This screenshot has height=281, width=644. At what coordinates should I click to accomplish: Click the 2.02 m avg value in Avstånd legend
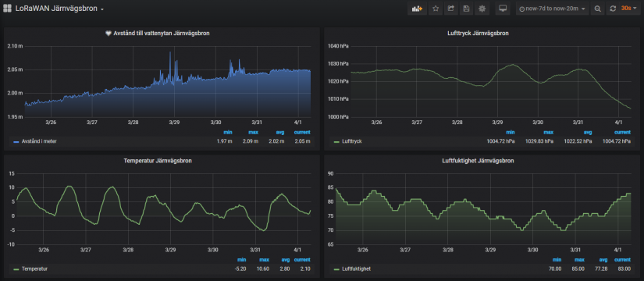pos(277,142)
